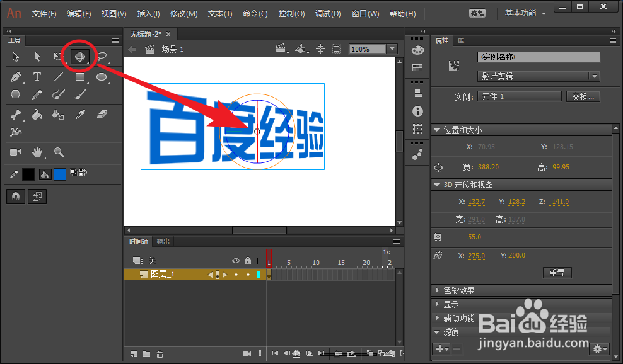Image resolution: width=623 pixels, height=364 pixels.
Task: Select the Bone tool
Action: 16,115
